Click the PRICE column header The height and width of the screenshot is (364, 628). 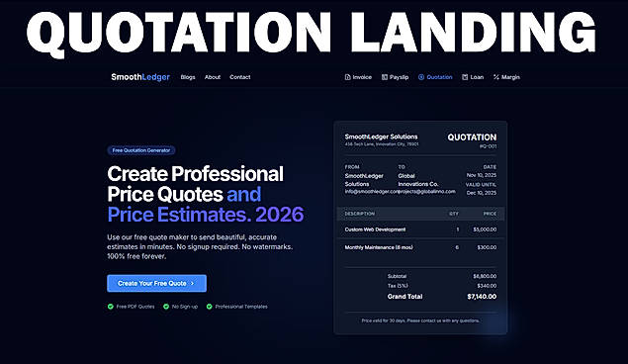coord(490,214)
